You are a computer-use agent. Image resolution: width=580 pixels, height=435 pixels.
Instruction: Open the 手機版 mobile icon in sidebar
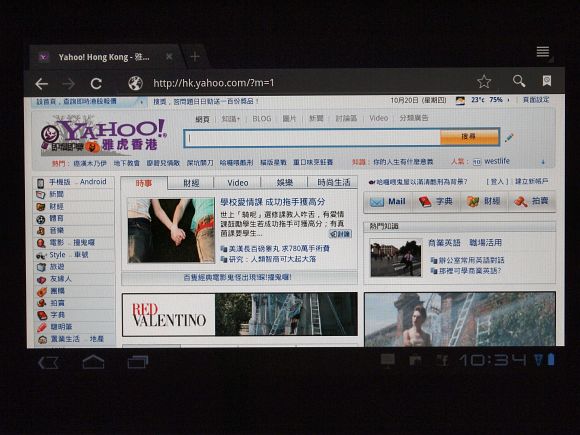[41, 182]
